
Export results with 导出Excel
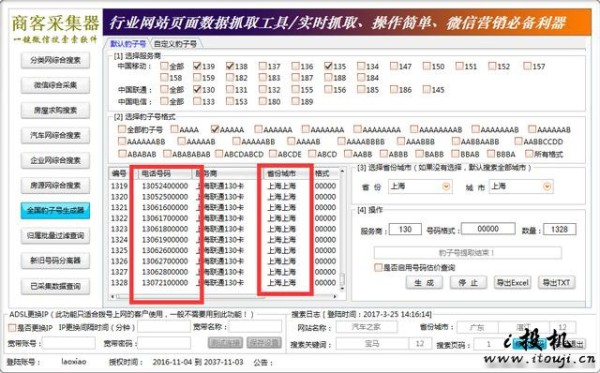click(512, 283)
